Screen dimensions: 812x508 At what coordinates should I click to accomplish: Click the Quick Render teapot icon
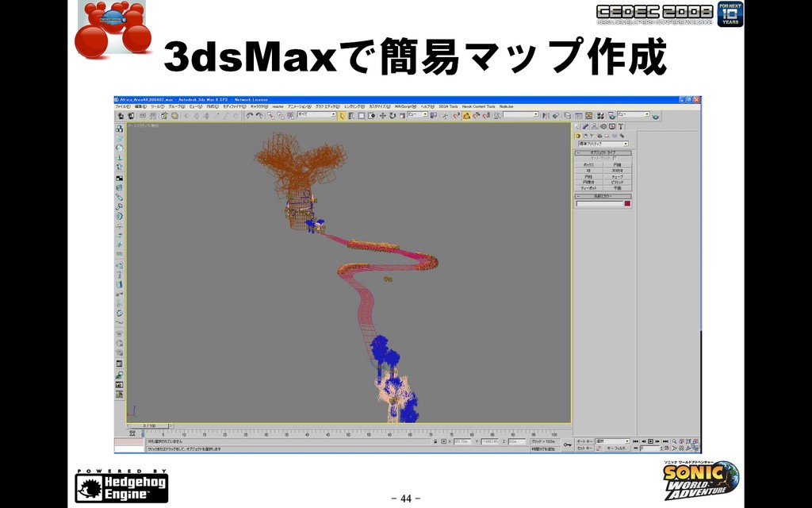click(x=656, y=117)
